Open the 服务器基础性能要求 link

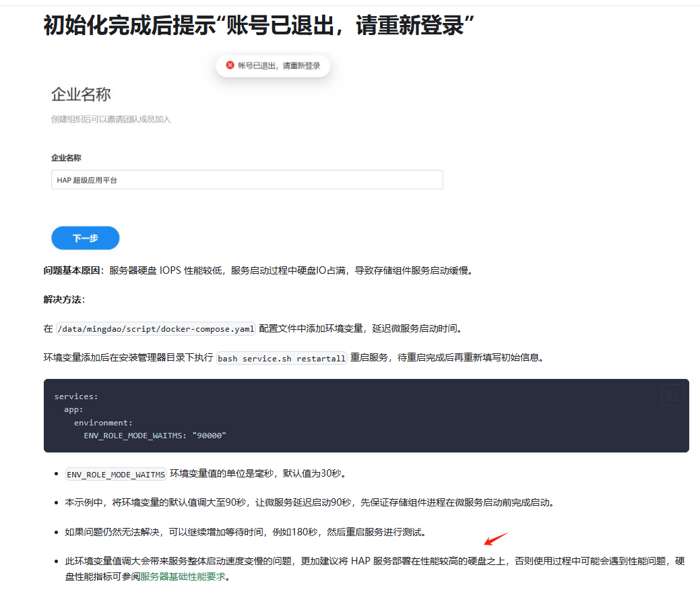183,576
